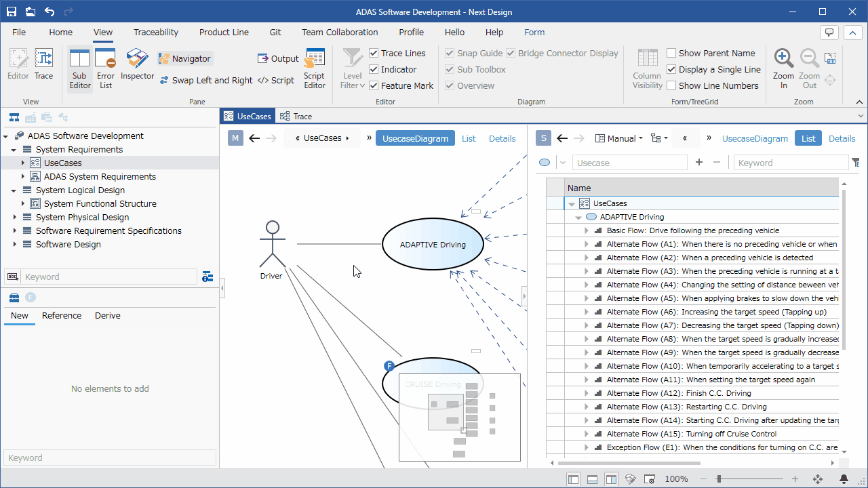Uncheck the Feature Mark checkbox
Image resolution: width=868 pixels, height=488 pixels.
(374, 85)
